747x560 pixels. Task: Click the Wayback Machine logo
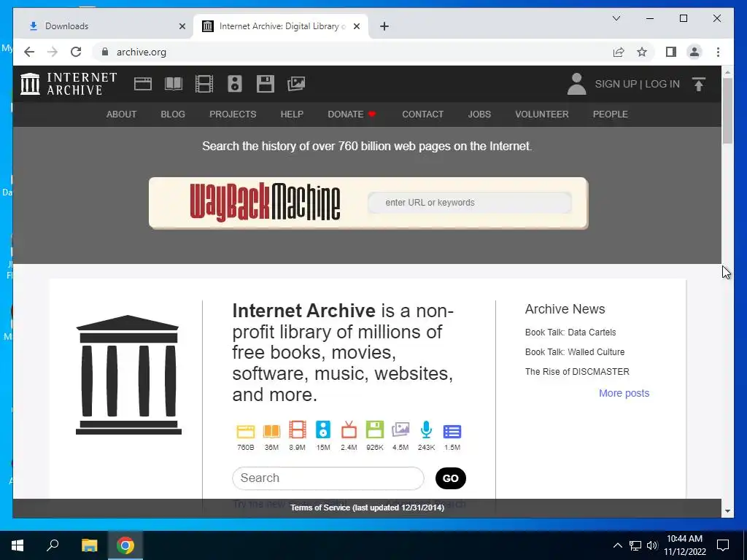click(x=265, y=203)
